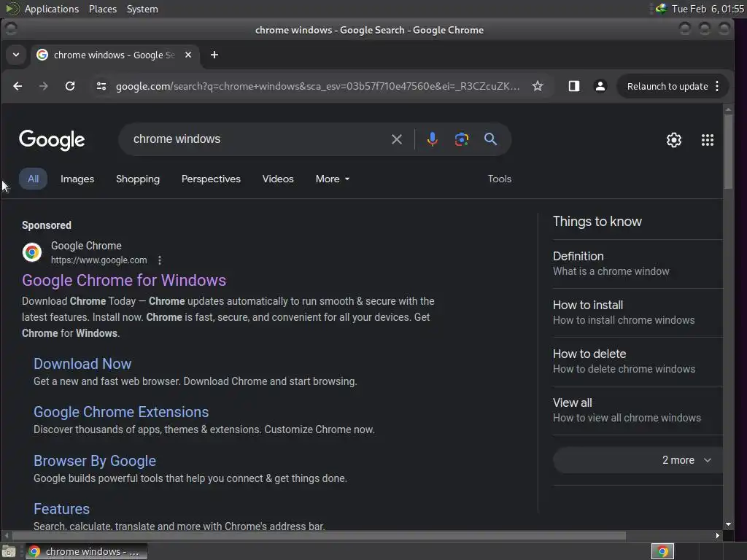Click the address bar URL
Screen dimensions: 747x560
318,86
